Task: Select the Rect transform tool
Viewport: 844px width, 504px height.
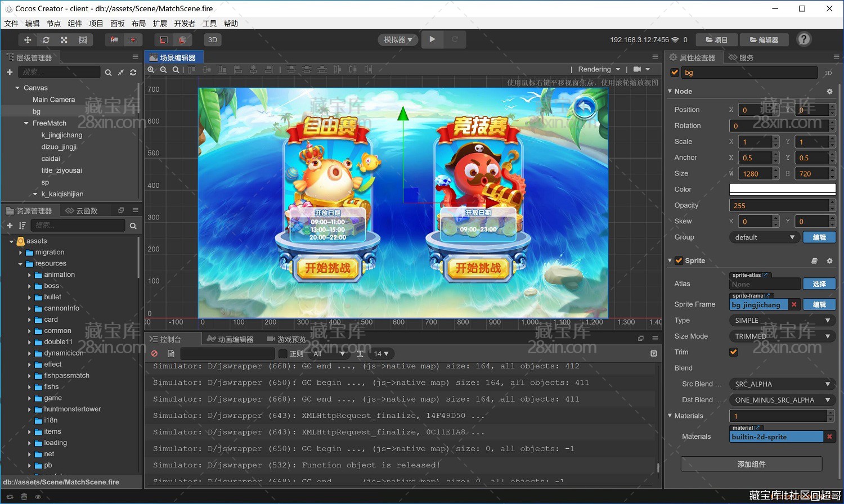Action: 83,40
